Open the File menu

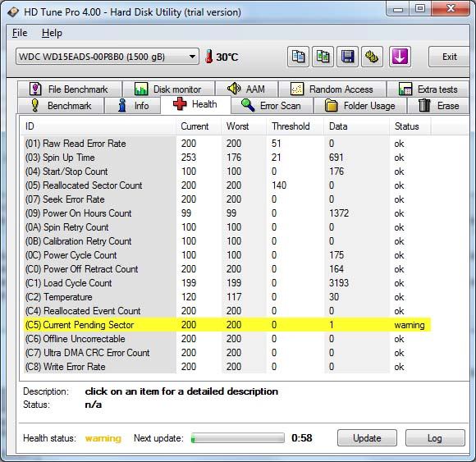[x=20, y=33]
